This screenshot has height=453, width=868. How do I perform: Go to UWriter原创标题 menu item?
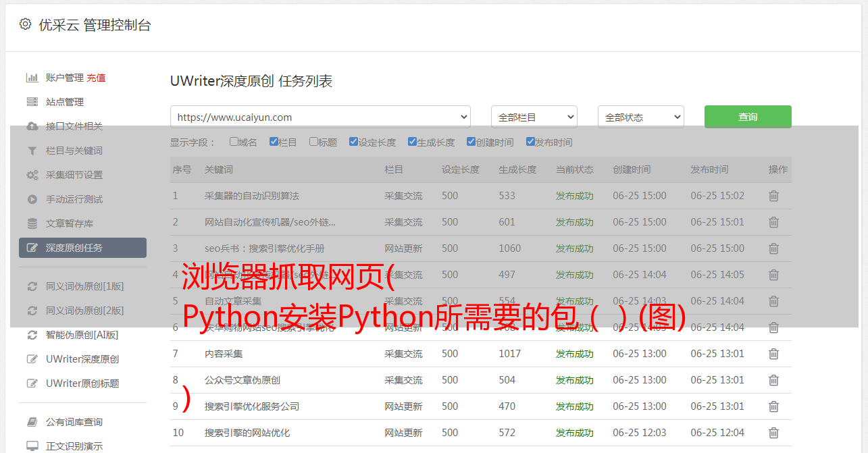click(x=82, y=383)
